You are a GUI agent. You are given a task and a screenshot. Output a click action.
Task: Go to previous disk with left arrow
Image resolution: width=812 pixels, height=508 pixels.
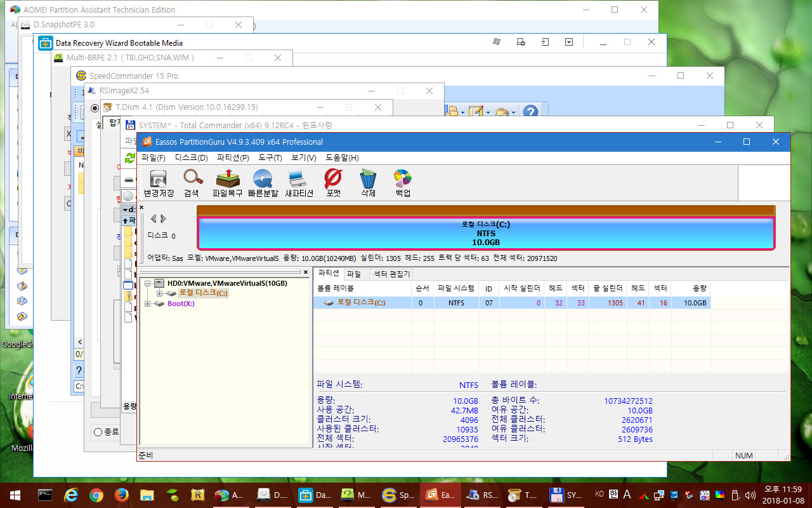tap(154, 219)
